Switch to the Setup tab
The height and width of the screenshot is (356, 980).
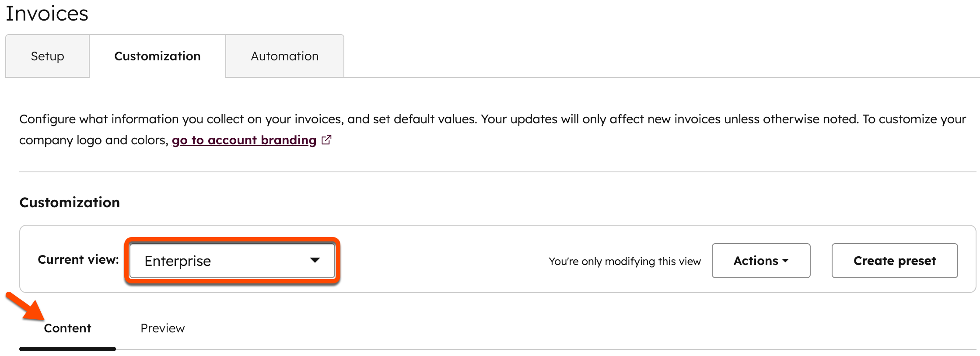47,56
